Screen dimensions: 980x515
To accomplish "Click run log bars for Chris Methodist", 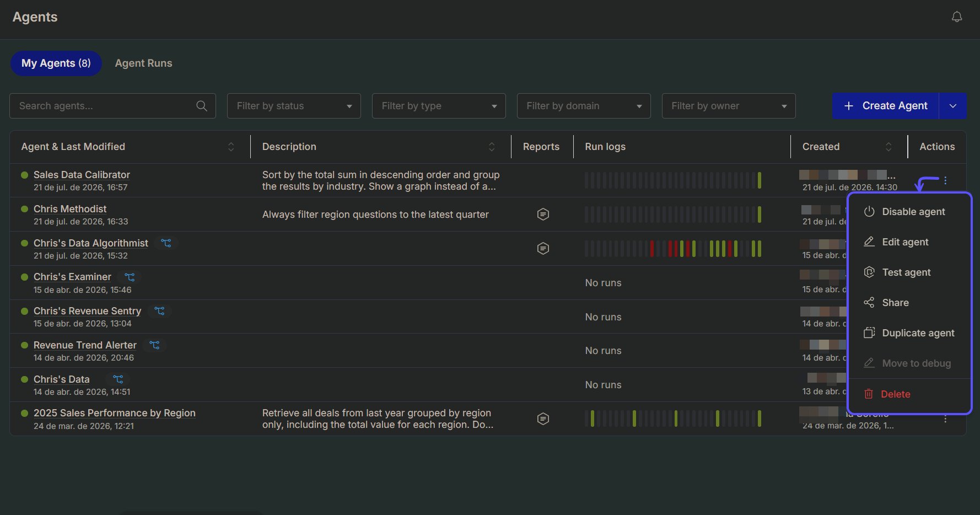I will click(673, 214).
